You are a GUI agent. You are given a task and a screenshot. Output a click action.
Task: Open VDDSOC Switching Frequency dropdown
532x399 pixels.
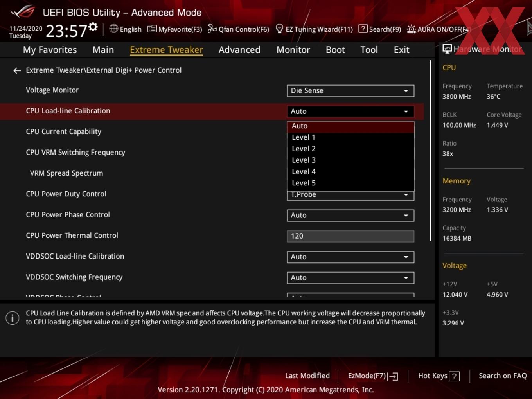pyautogui.click(x=350, y=278)
